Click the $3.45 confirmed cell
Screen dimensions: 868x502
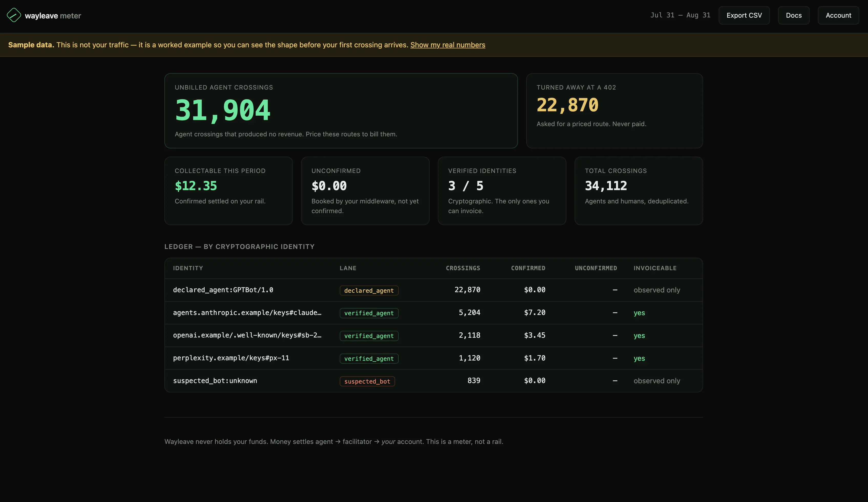[x=535, y=335]
